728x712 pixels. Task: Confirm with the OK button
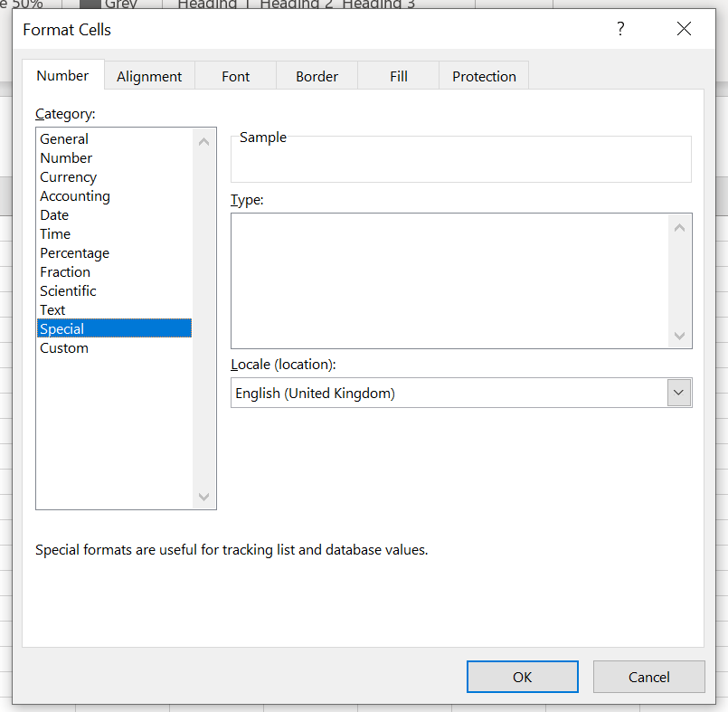[x=522, y=677]
